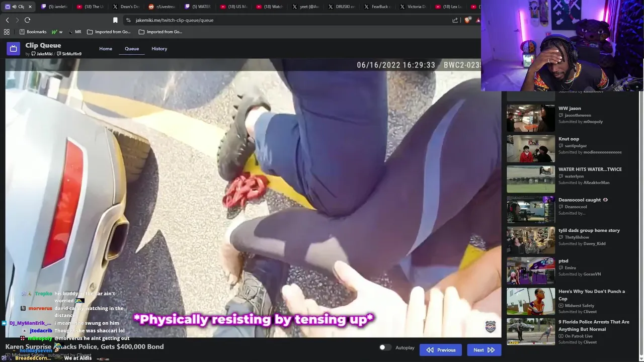This screenshot has width=644, height=362.
Task: Switch to the DRUSKI X tab
Action: (x=341, y=7)
